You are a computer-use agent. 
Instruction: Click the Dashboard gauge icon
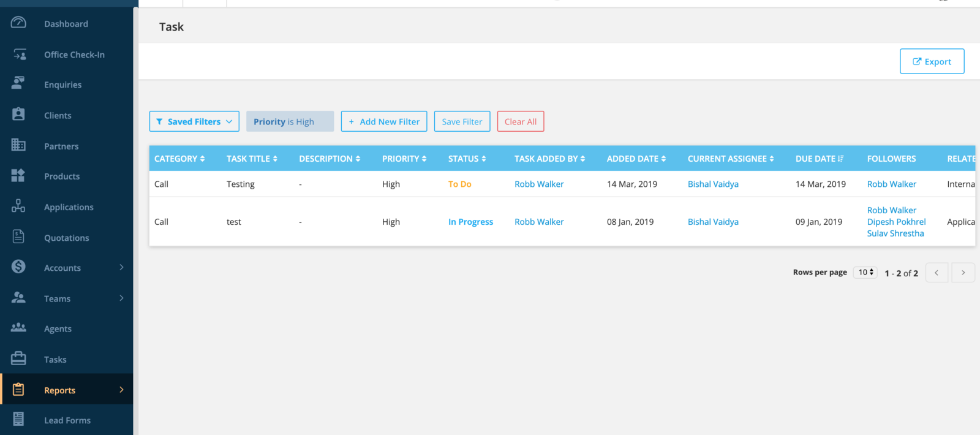(18, 23)
